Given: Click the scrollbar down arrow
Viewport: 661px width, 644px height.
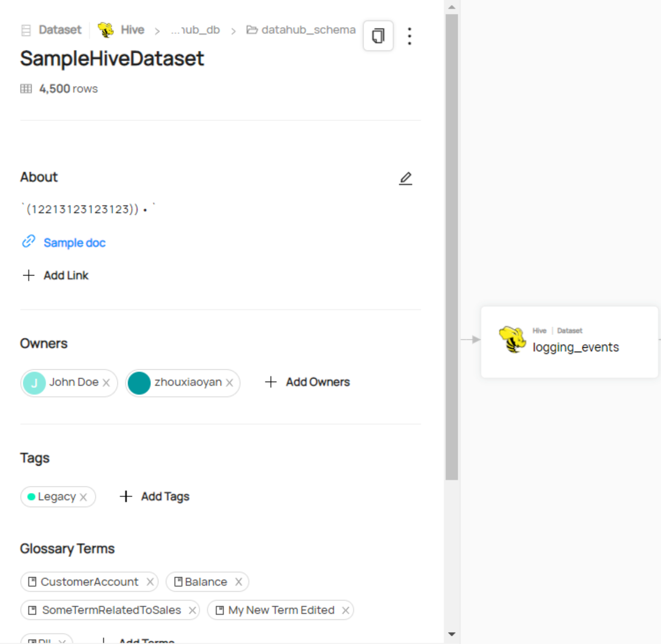Looking at the screenshot, I should [452, 634].
